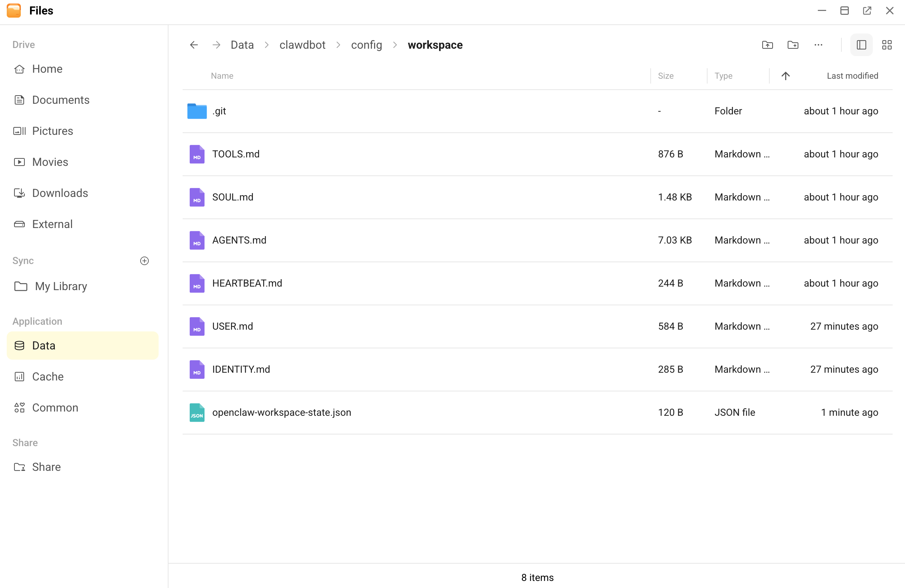This screenshot has height=588, width=905.
Task: Click the JSON file type cell
Action: 735,413
